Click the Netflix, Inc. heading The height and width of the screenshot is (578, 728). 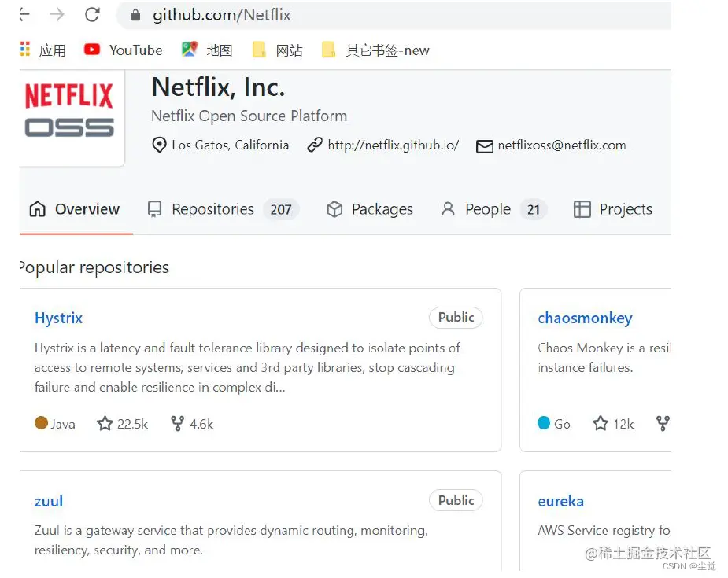(218, 87)
